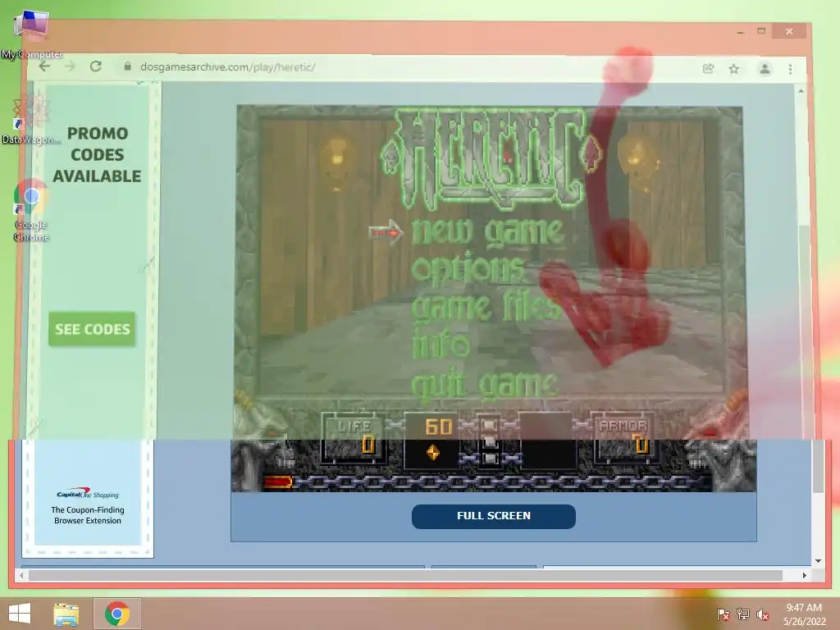View site info via the padlock icon
Screen dimensions: 840x630
pos(127,67)
